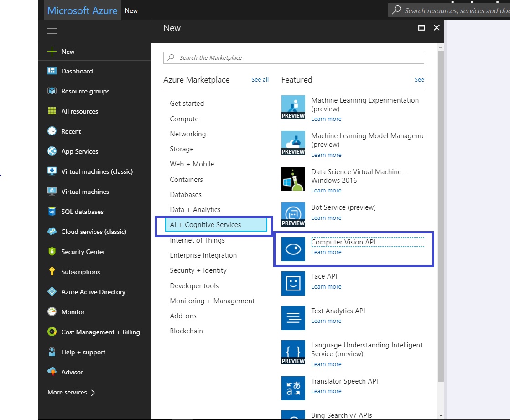510x420 pixels.
Task: Select the Networking category
Action: click(187, 134)
